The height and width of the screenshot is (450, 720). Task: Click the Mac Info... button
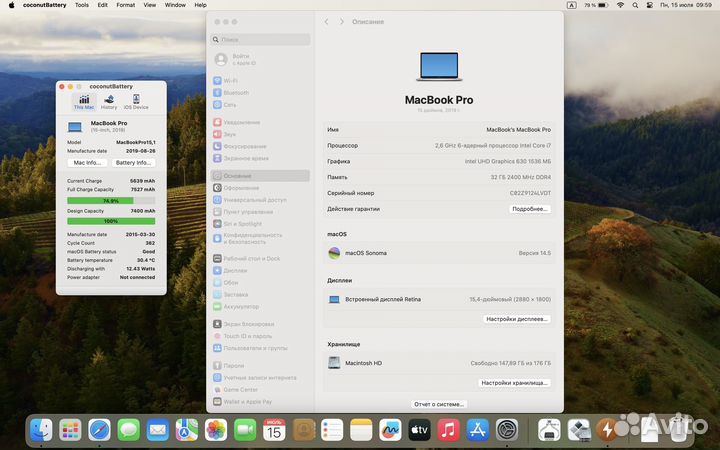(x=87, y=163)
